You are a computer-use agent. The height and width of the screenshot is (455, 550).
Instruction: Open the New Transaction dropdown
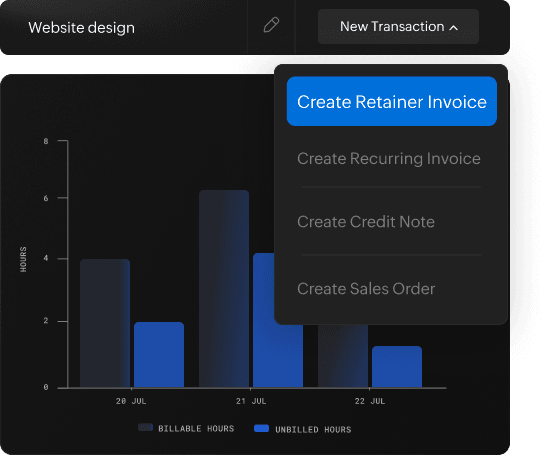[398, 27]
